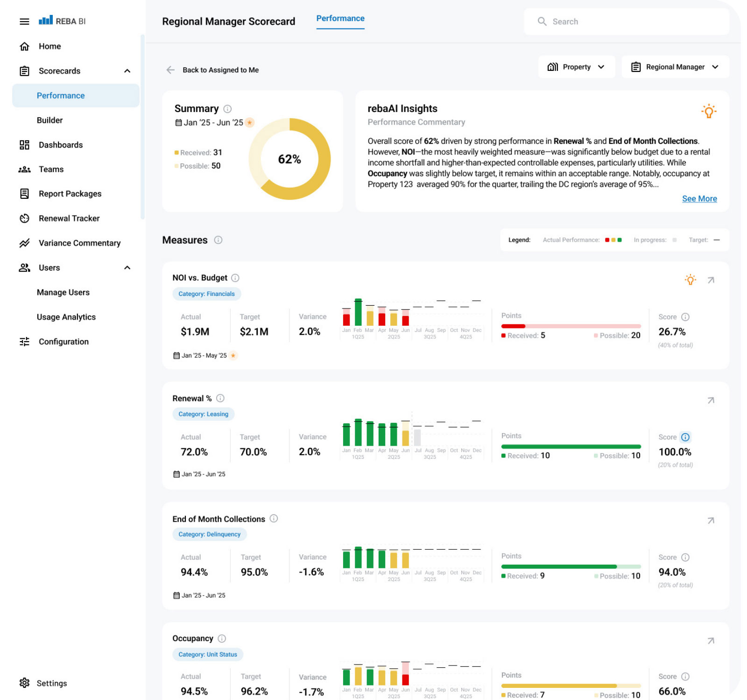Click NOI Score info icon
The height and width of the screenshot is (700, 747).
(685, 317)
